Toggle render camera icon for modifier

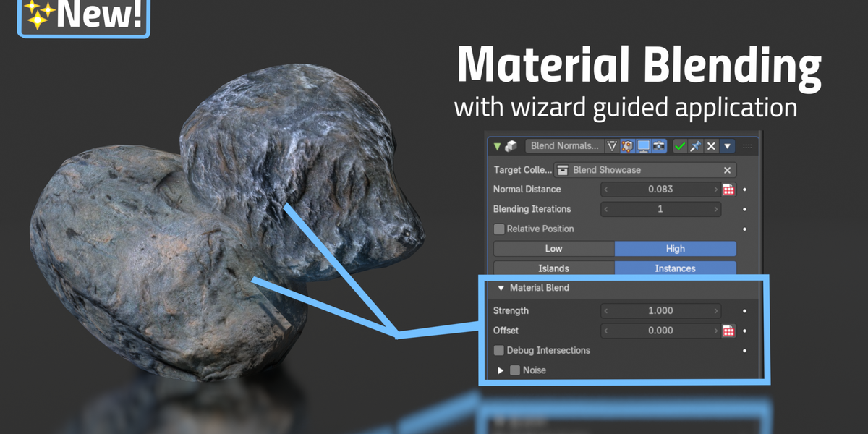[x=659, y=146]
